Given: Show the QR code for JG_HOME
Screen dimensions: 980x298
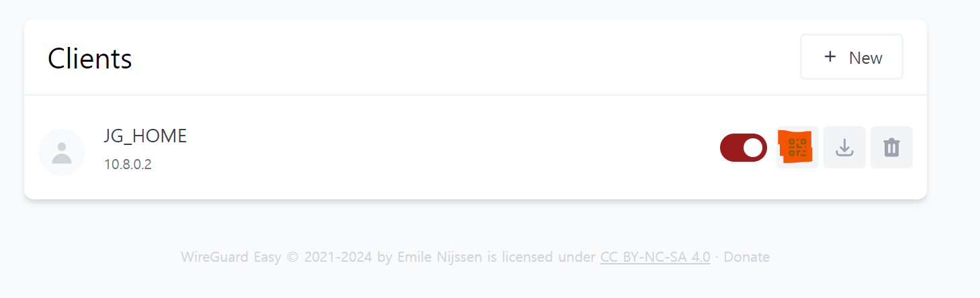Looking at the screenshot, I should [x=797, y=147].
